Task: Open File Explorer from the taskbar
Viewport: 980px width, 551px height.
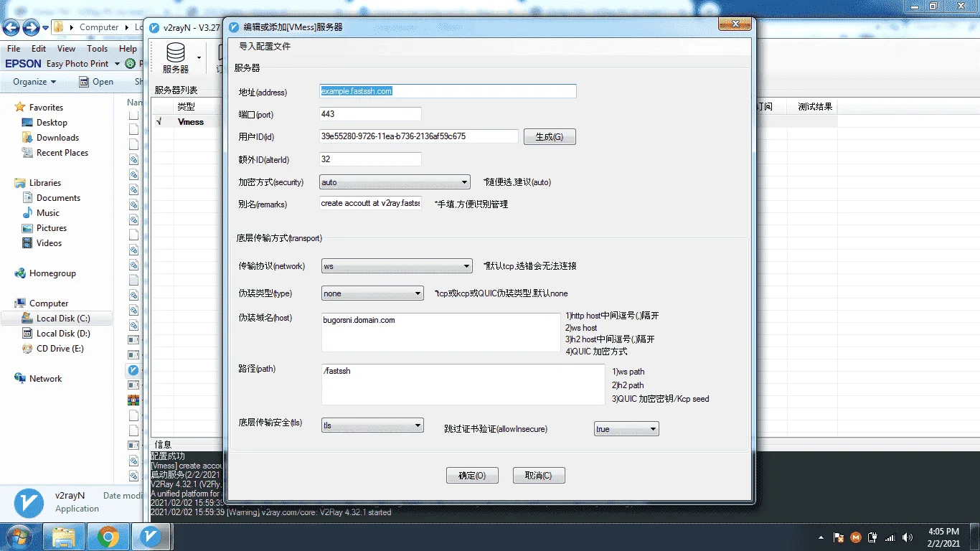Action: point(64,537)
